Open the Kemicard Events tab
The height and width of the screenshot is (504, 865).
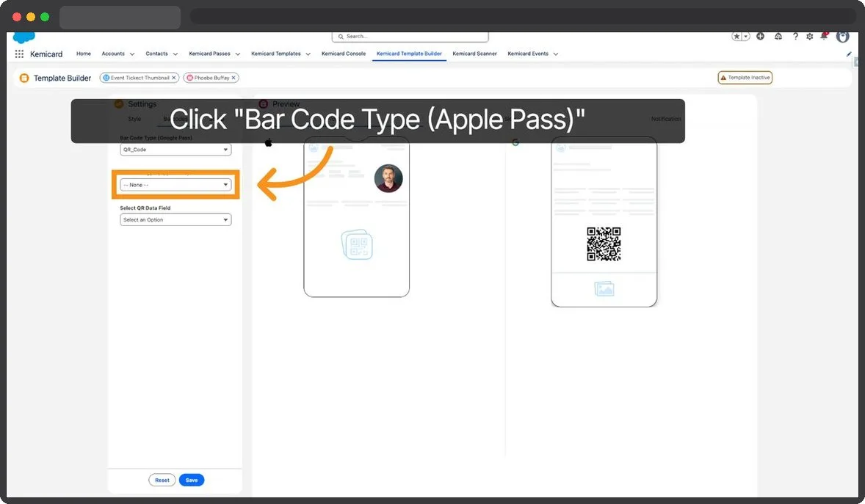tap(528, 54)
